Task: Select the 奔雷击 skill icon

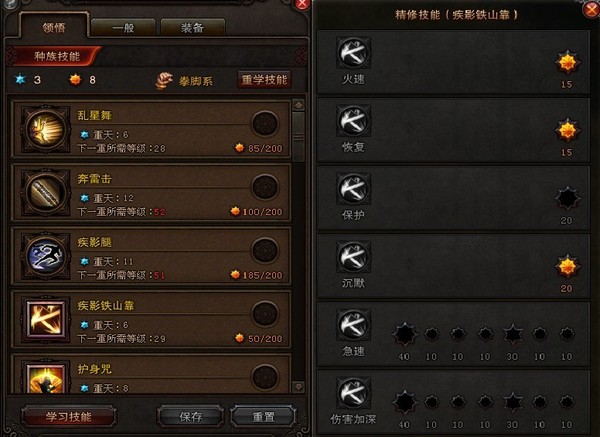Action: pyautogui.click(x=46, y=193)
